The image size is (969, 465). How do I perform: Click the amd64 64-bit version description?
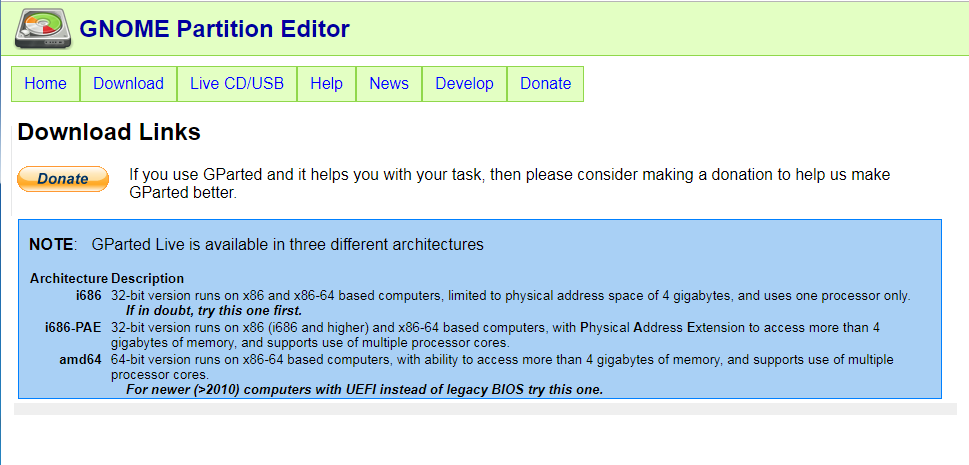(502, 367)
